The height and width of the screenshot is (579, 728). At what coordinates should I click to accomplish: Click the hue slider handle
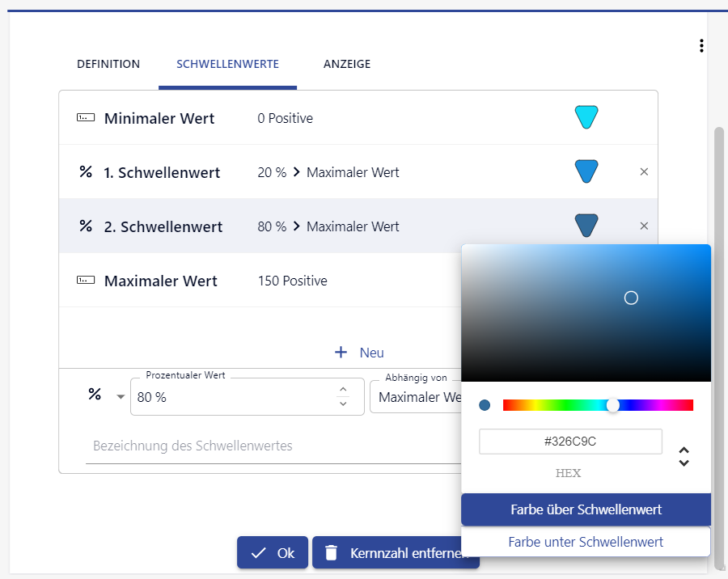(613, 405)
